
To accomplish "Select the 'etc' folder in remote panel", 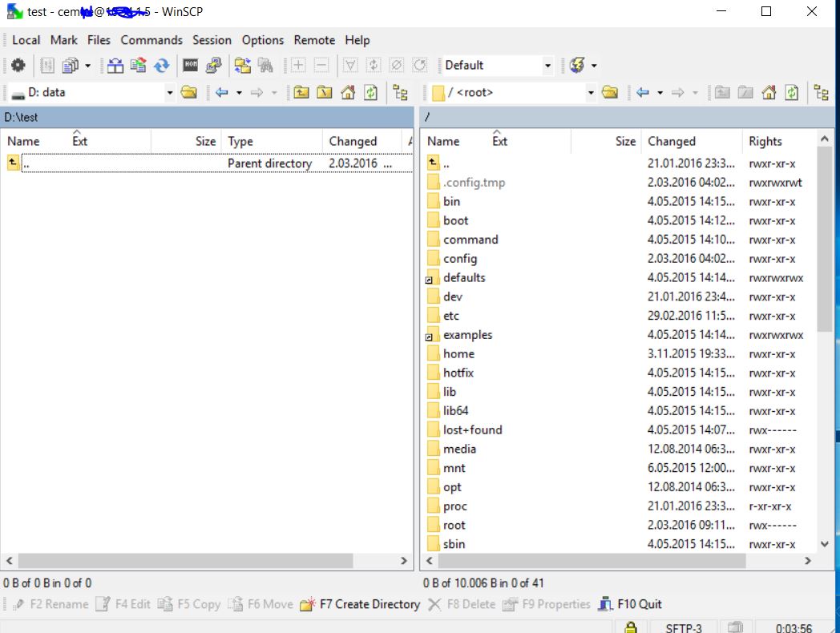I will [451, 316].
